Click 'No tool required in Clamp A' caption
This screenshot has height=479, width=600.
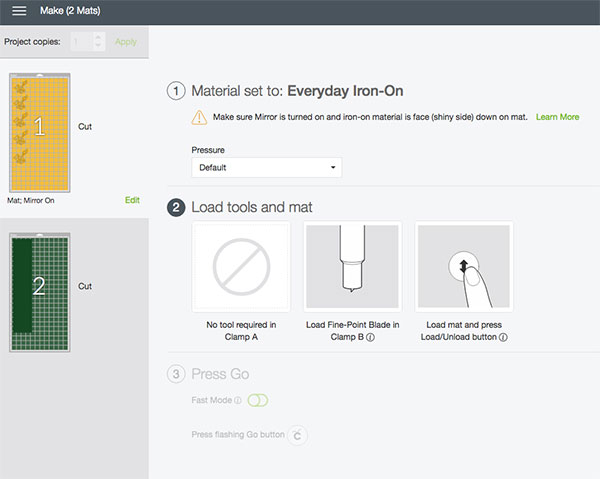coord(241,331)
